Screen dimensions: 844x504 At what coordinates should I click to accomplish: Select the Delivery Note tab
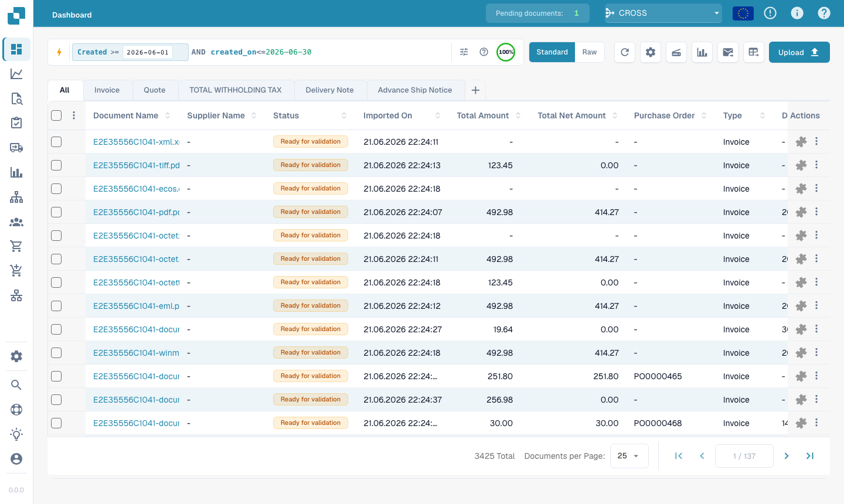coord(330,90)
